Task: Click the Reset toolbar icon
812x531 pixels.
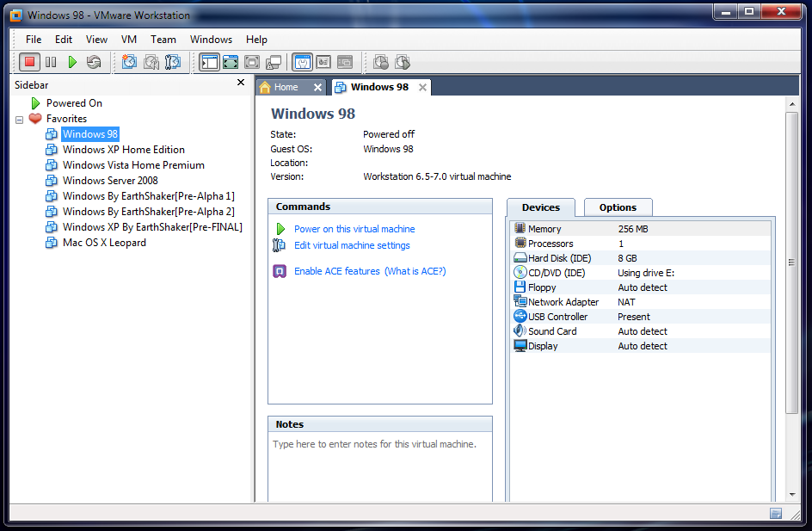Action: click(94, 62)
